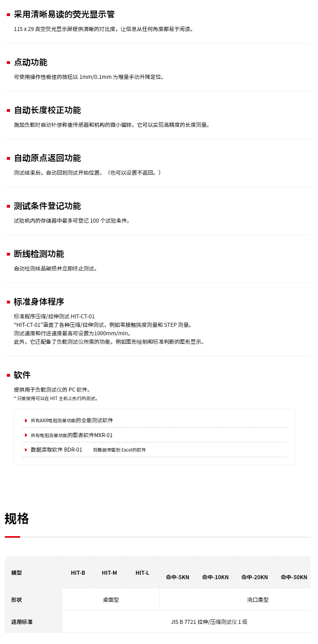The image size is (318, 644).
Task: Click the red bullet next to 自动长度校正功能
Action: 8,111
